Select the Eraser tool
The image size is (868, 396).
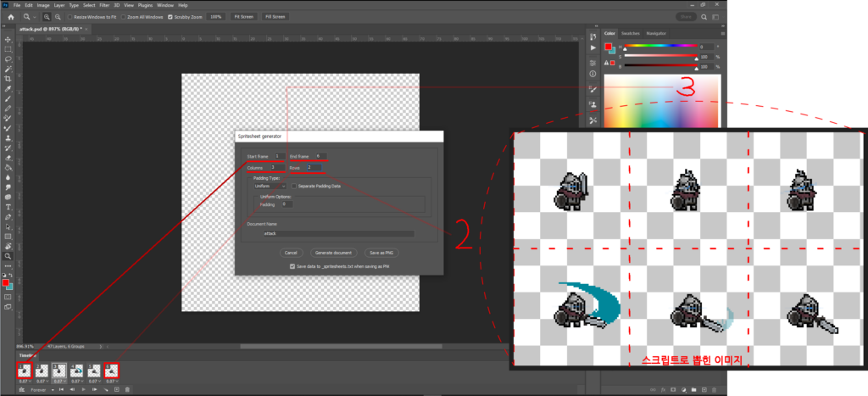click(x=8, y=157)
